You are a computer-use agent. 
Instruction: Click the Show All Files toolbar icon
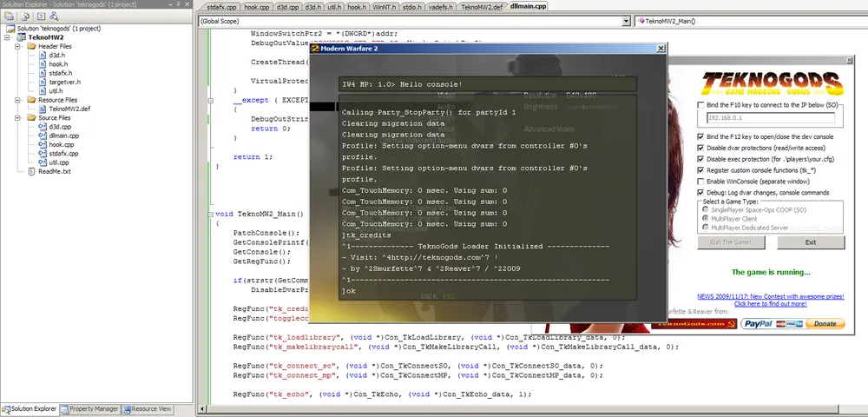pos(24,16)
